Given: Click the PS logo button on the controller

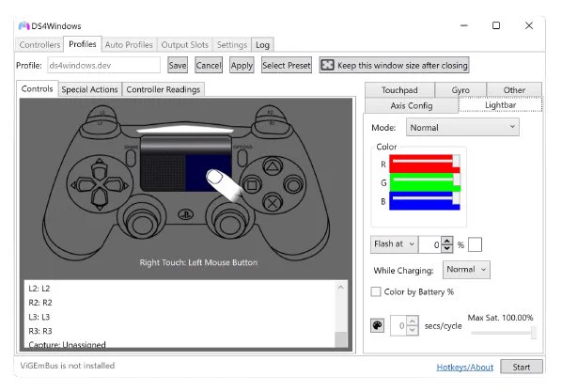Looking at the screenshot, I should [x=186, y=214].
